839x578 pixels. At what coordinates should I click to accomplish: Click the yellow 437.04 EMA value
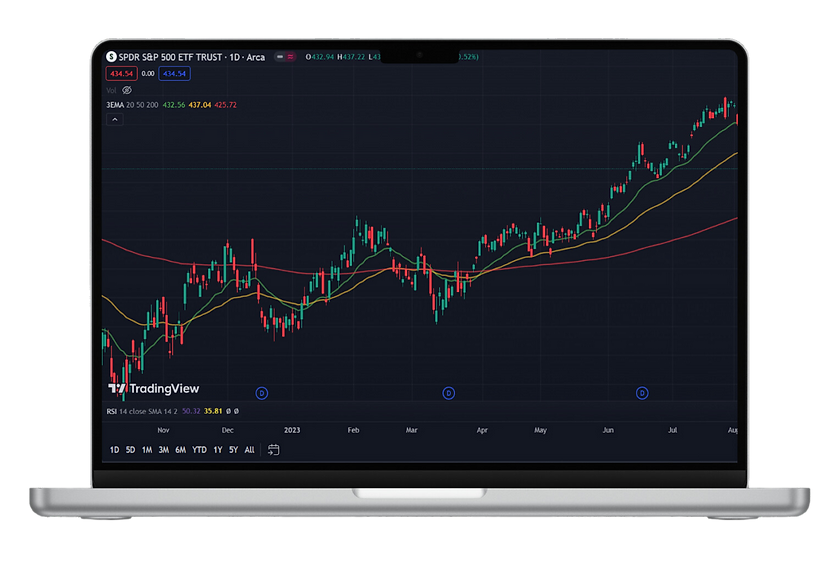click(x=200, y=105)
